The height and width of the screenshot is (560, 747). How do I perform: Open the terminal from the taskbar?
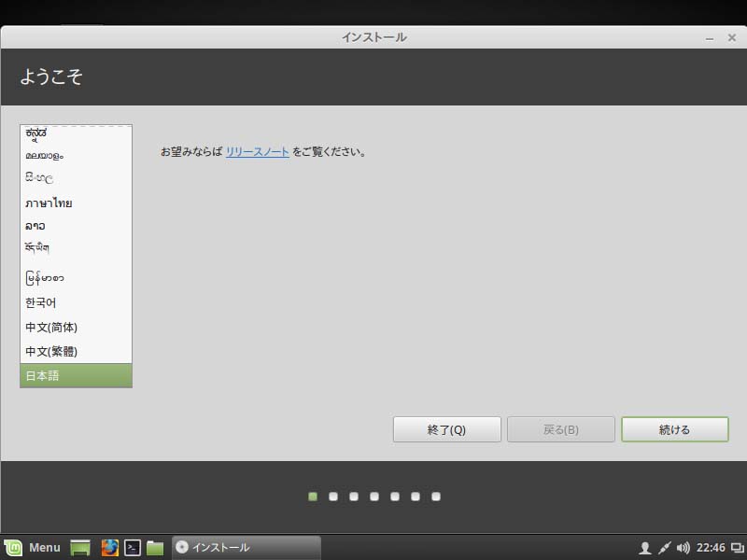134,548
